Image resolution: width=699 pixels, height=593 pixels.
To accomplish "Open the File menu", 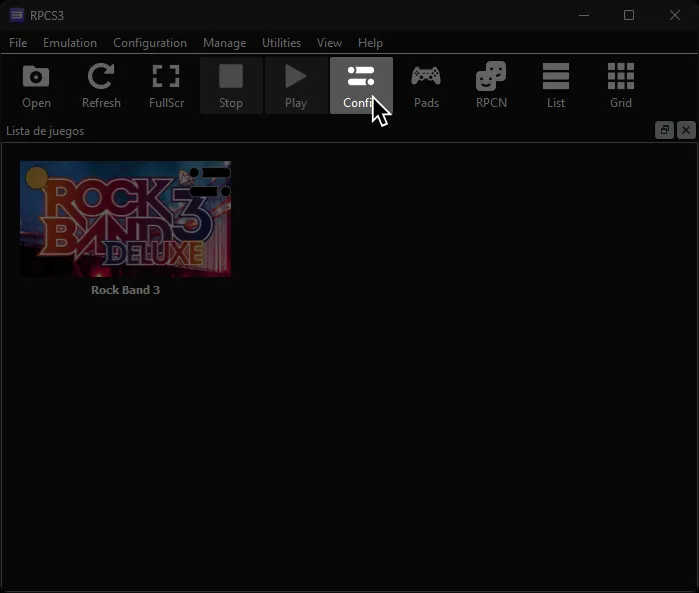I will coord(18,43).
